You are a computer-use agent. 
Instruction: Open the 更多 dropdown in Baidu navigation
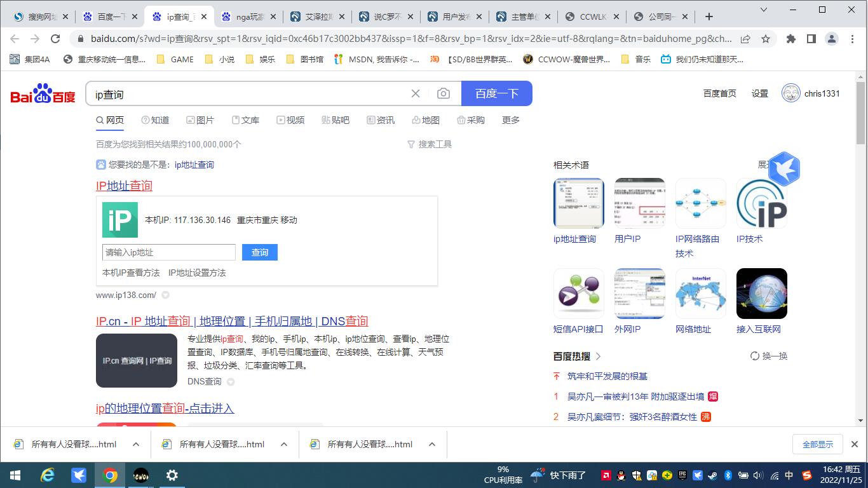510,120
